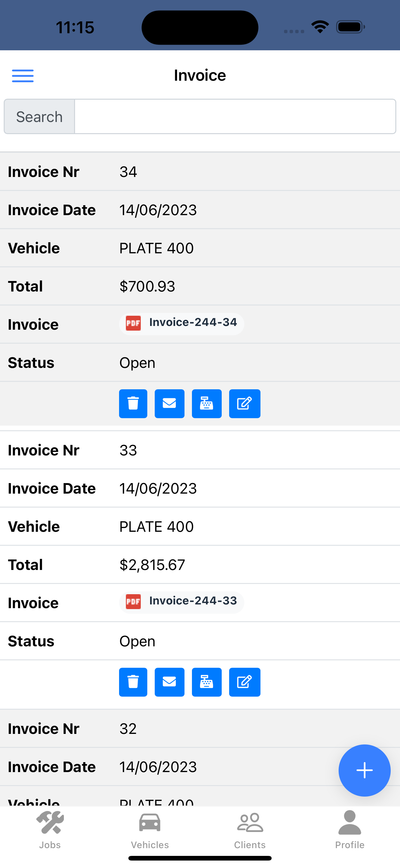Delete invoice 33 using the trash icon
This screenshot has height=868, width=400.
tap(133, 682)
